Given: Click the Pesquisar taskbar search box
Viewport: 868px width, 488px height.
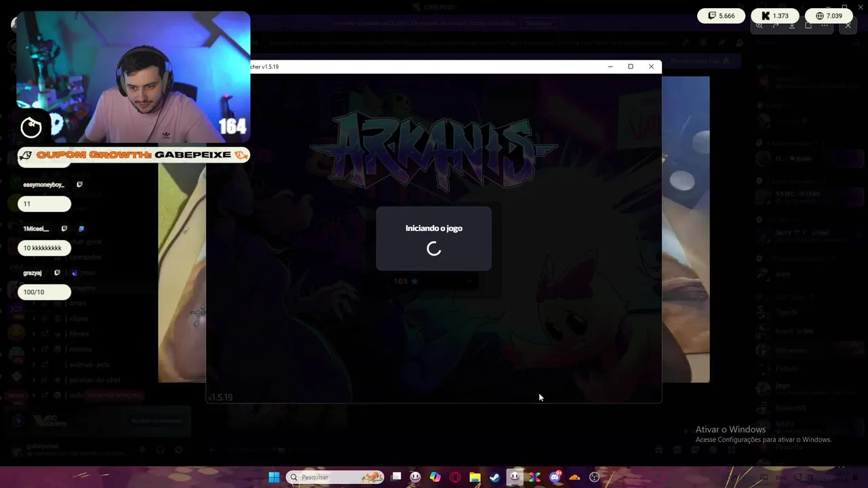Looking at the screenshot, I should pos(335,477).
